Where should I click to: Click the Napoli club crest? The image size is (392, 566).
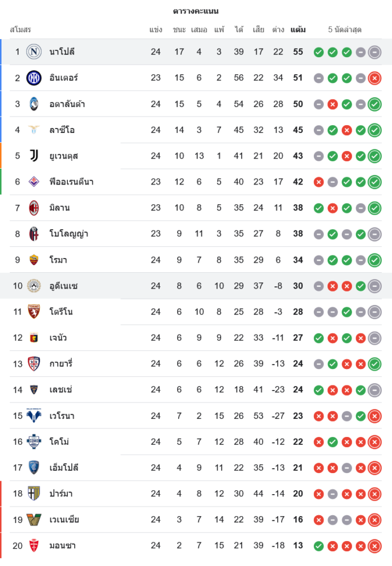(34, 52)
